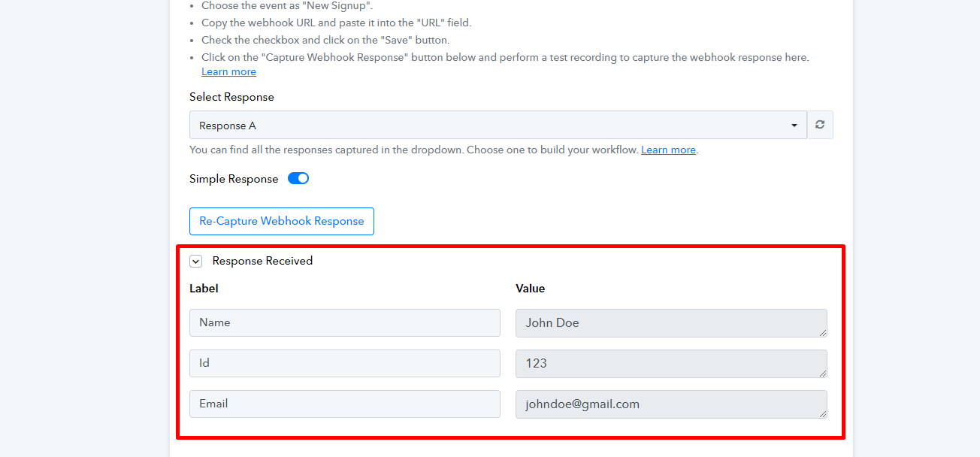
Task: Open Learn more link after 'build your workflow'
Action: click(x=668, y=150)
